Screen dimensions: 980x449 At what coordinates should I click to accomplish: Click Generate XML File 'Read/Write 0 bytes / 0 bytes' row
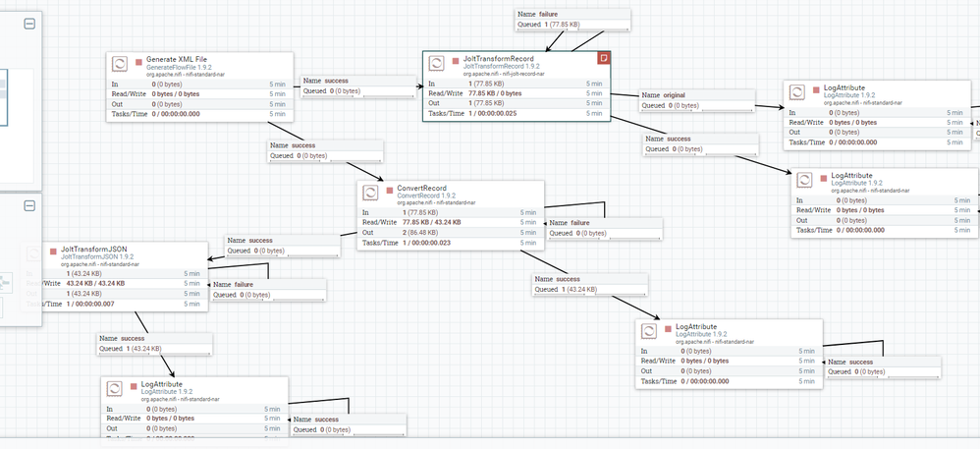click(200, 93)
